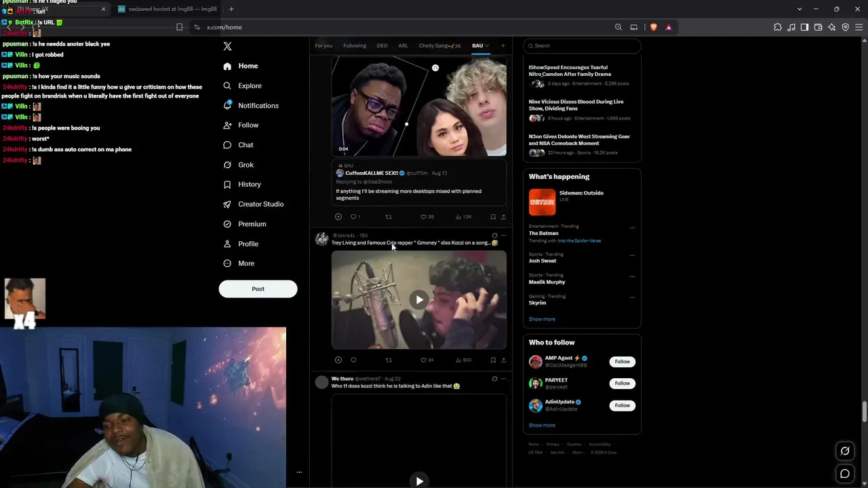Image resolution: width=868 pixels, height=488 pixels.
Task: Switch to the DEO tab
Action: 382,45
